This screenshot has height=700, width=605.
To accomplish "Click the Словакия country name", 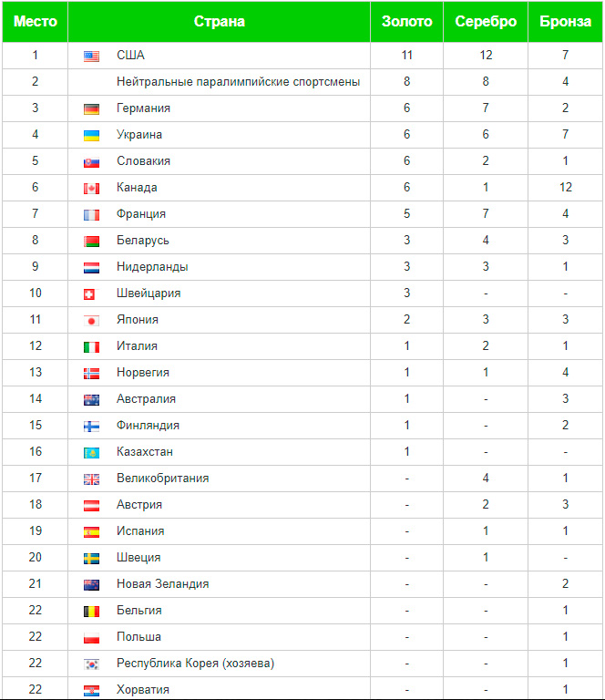I will tap(144, 161).
